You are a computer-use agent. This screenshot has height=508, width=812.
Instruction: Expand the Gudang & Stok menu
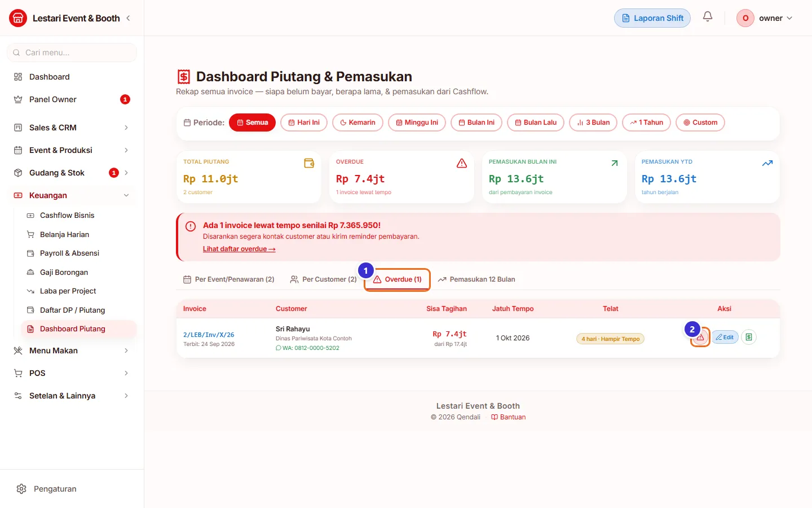point(72,173)
